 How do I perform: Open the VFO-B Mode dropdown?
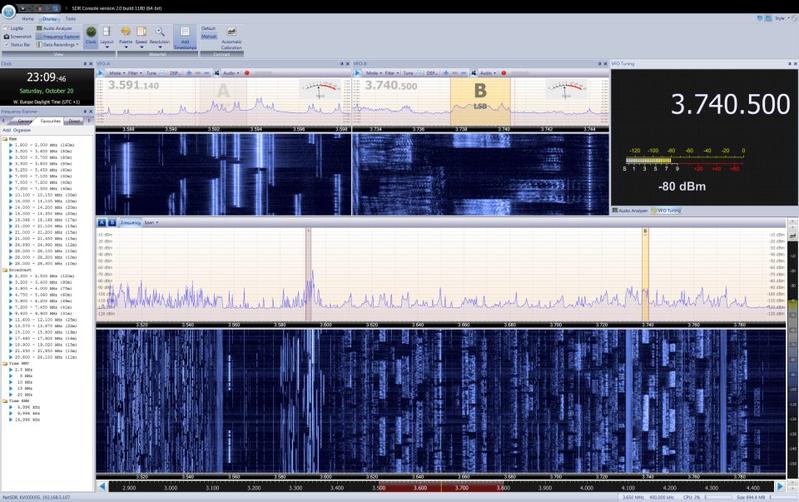374,73
